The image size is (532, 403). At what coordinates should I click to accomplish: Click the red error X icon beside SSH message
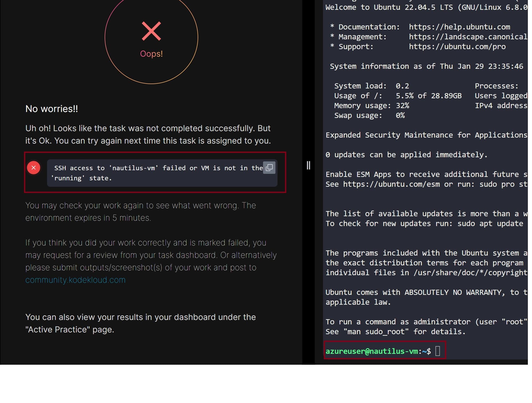click(x=34, y=168)
